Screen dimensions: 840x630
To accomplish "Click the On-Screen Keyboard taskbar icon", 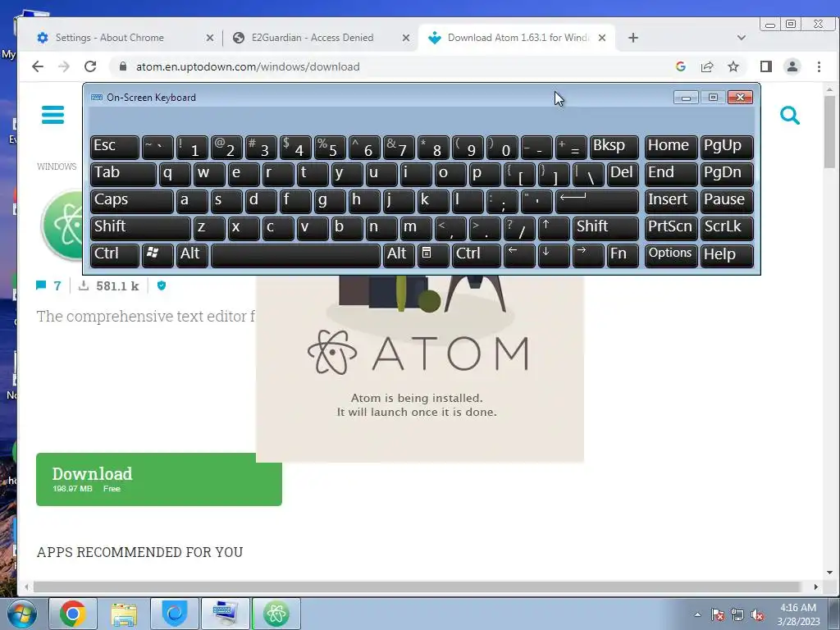I will pos(225,614).
